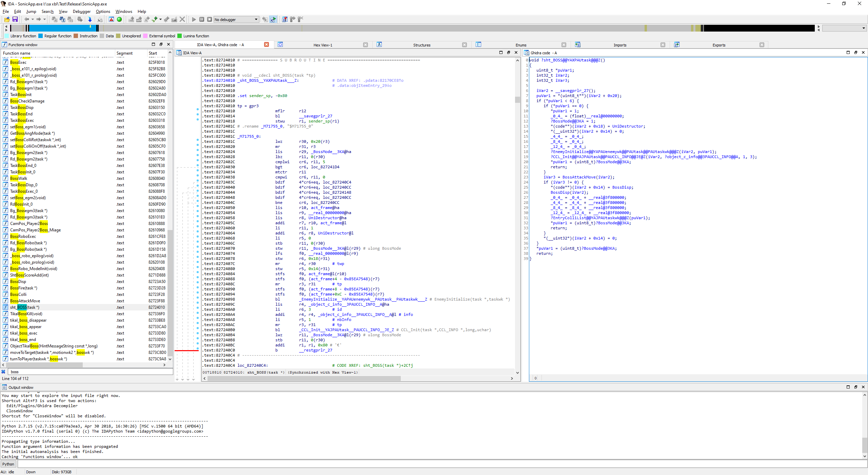Select the BossAttackMove function row
Screen dimensions: 868x475
tap(85, 301)
